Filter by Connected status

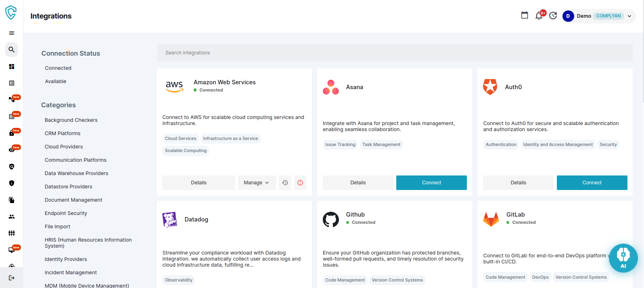click(58, 68)
